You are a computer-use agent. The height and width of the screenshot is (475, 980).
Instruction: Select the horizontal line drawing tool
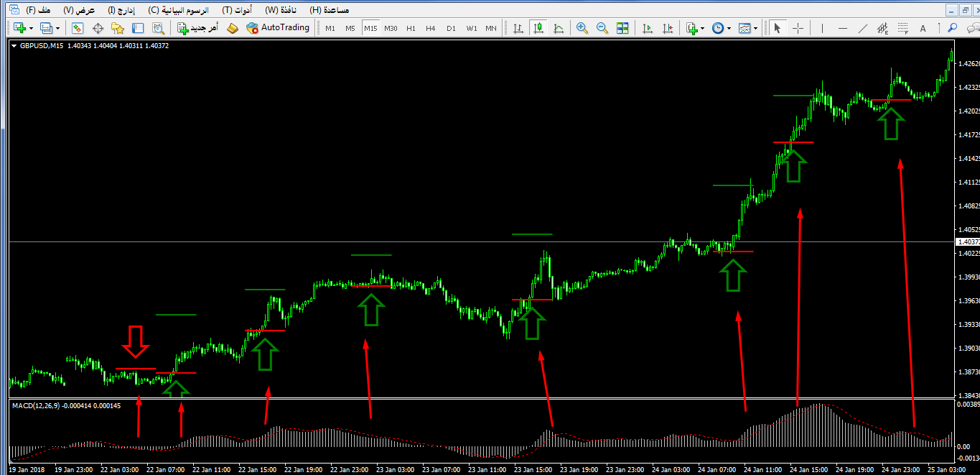(843, 28)
